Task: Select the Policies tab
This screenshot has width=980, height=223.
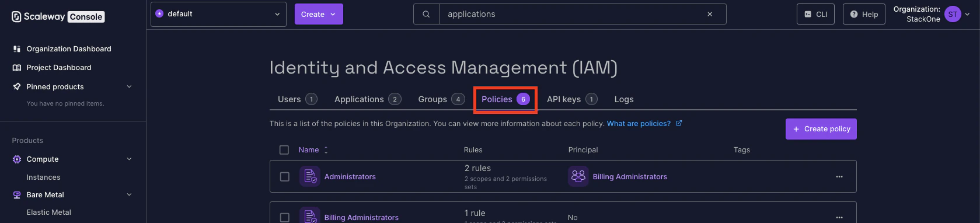Action: (x=505, y=99)
